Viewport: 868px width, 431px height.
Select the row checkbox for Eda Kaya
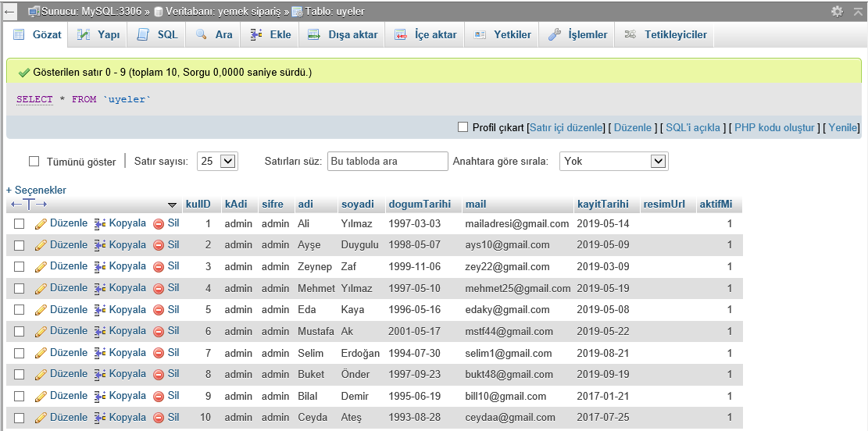coord(20,310)
